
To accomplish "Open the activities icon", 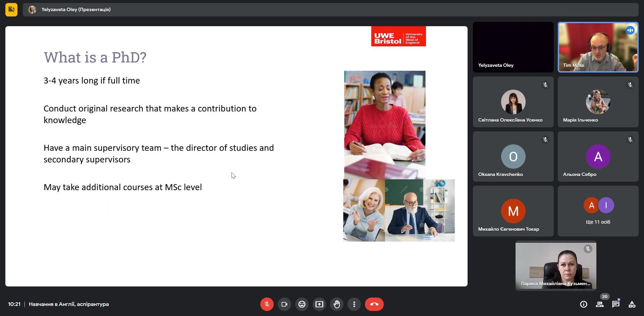I will click(632, 304).
